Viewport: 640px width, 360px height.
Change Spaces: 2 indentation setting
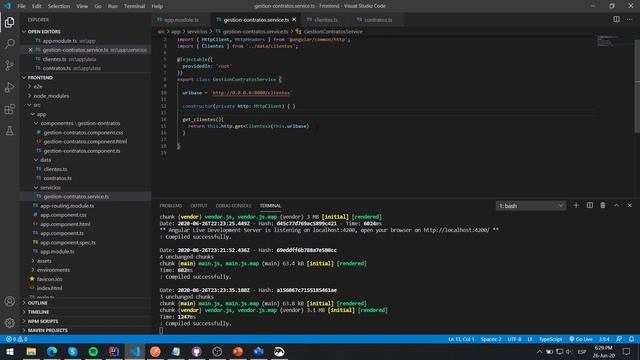point(491,339)
